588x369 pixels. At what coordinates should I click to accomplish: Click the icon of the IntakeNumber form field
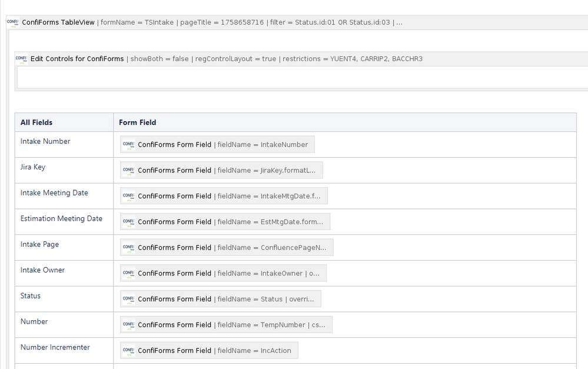pos(129,144)
